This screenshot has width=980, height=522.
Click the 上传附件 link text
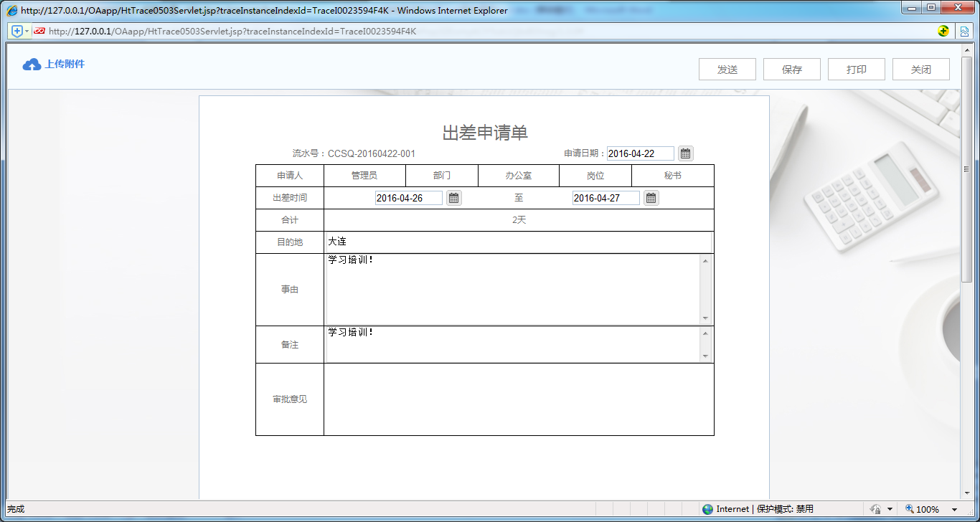pyautogui.click(x=65, y=65)
